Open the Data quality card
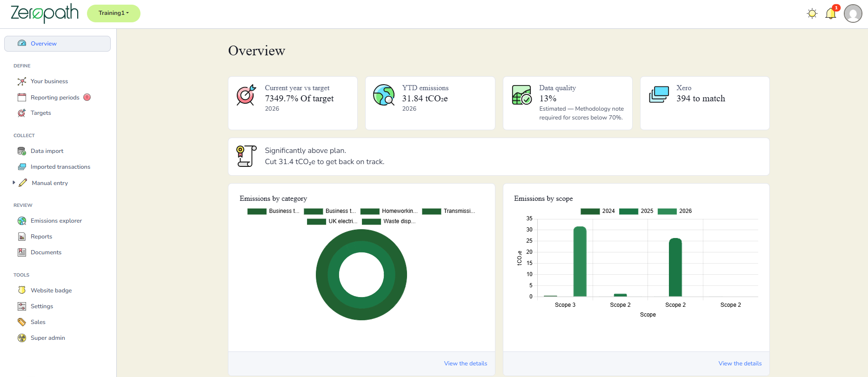The height and width of the screenshot is (377, 868). coord(567,103)
